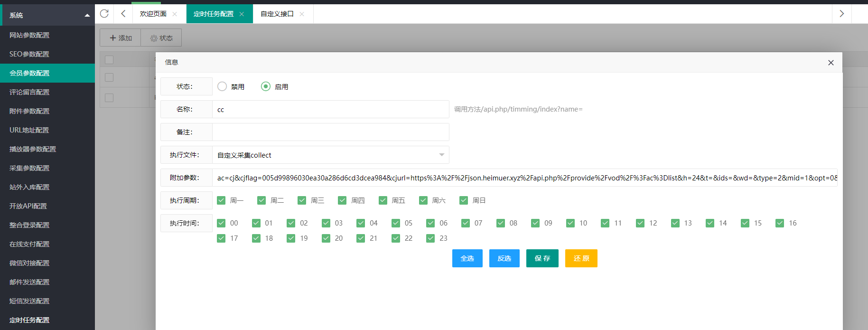Viewport: 868px width, 330px height.
Task: Click the 反选 button
Action: click(x=504, y=258)
